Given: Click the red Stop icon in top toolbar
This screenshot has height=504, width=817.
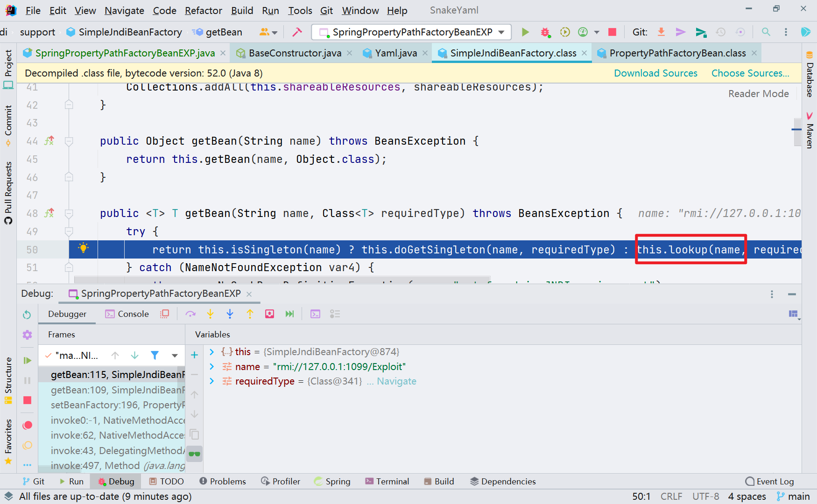Looking at the screenshot, I should click(x=612, y=32).
